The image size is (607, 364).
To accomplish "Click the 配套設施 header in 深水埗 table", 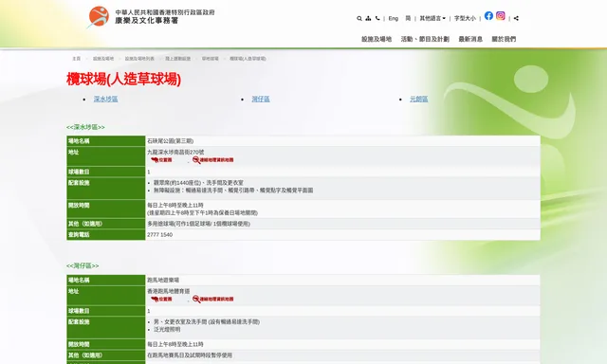I will coord(105,189).
